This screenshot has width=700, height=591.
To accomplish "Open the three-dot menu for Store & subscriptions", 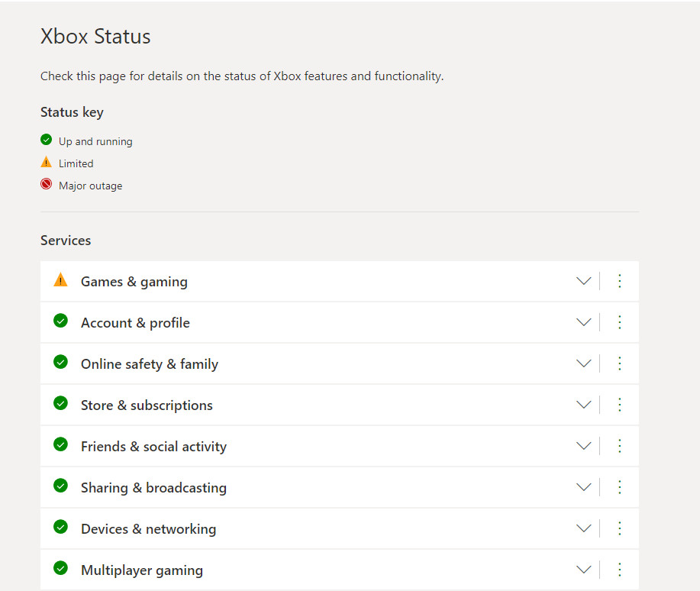I will [620, 405].
